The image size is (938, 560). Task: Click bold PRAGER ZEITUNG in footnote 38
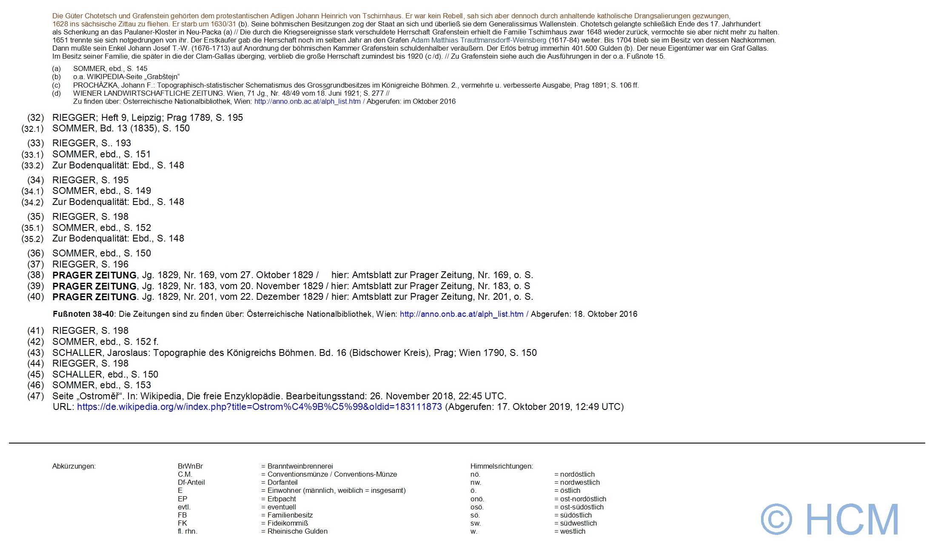tap(94, 275)
